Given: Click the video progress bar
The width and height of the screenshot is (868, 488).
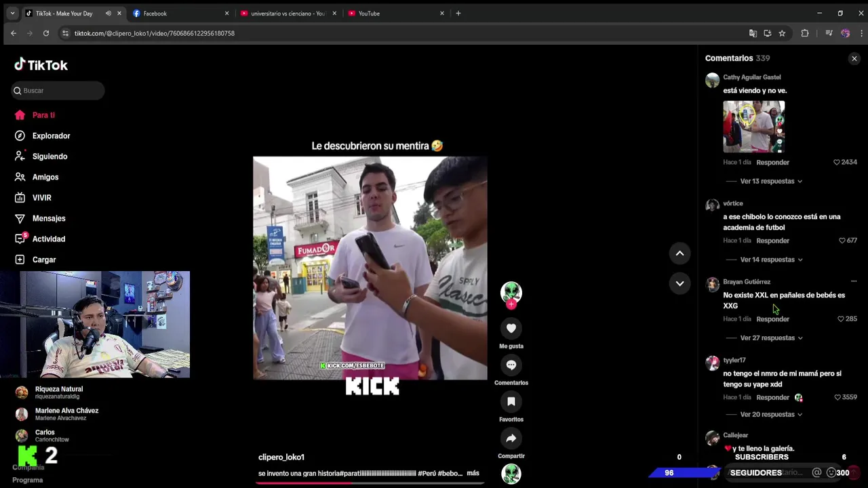Looking at the screenshot, I should pos(370,483).
